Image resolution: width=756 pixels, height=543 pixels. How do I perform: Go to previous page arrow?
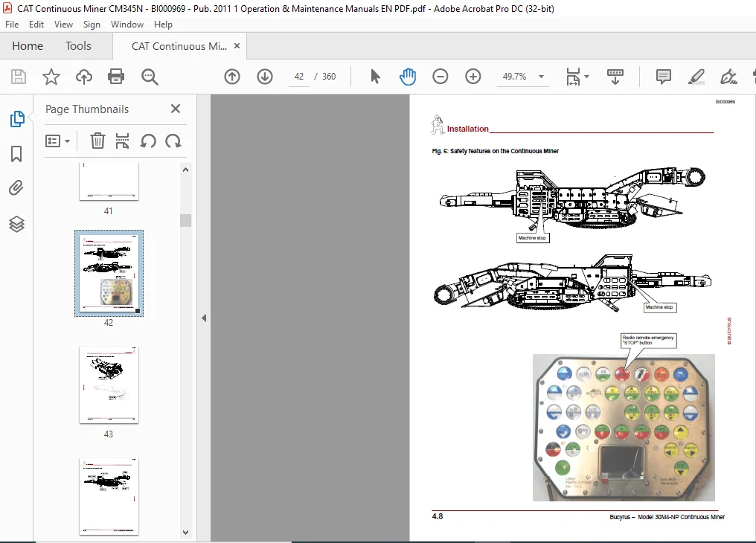click(x=232, y=77)
